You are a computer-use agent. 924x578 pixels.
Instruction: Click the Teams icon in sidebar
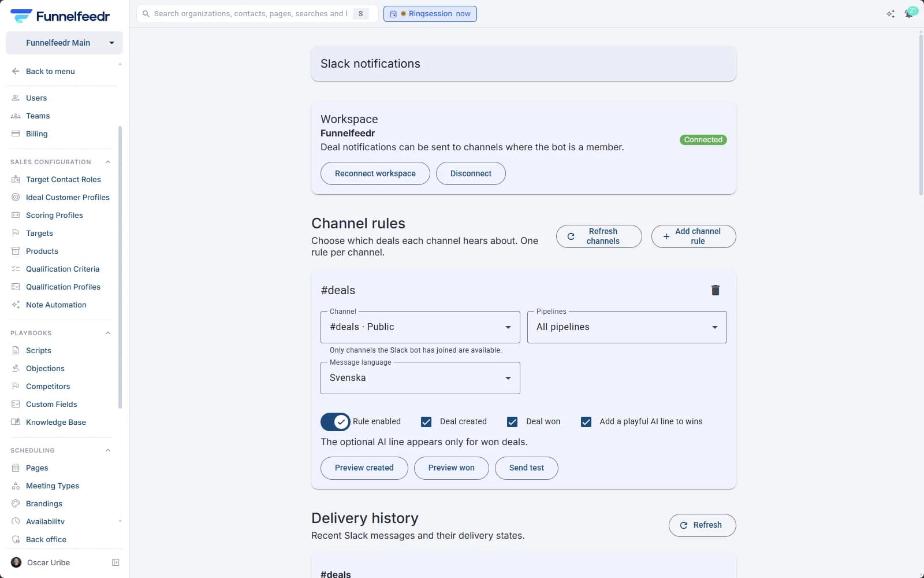(16, 116)
